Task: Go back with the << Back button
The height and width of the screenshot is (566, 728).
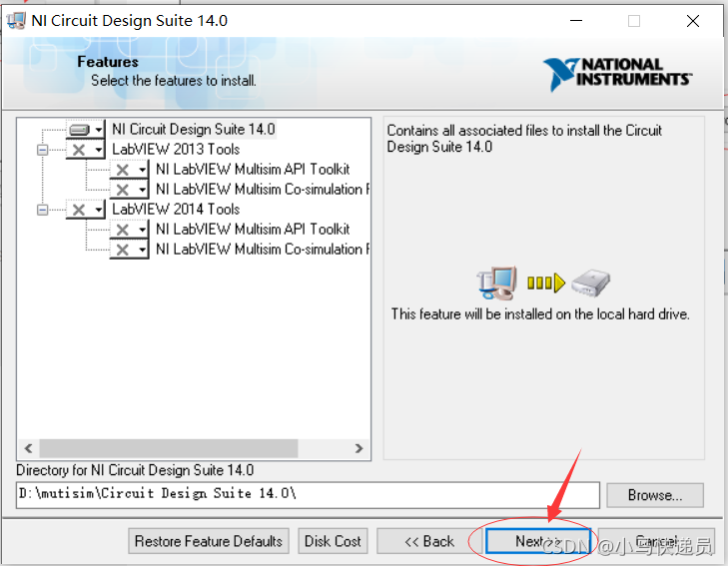Action: pyautogui.click(x=429, y=541)
